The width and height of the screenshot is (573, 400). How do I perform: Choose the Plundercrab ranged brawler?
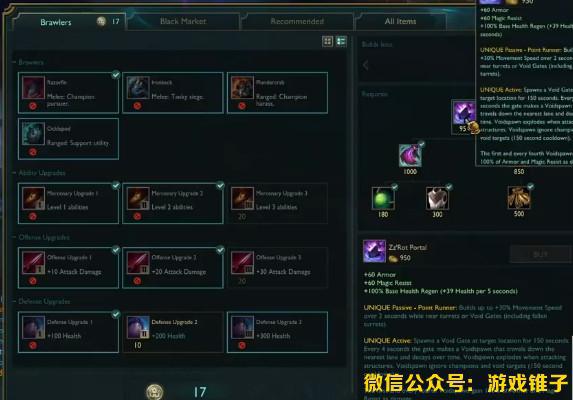(x=277, y=93)
